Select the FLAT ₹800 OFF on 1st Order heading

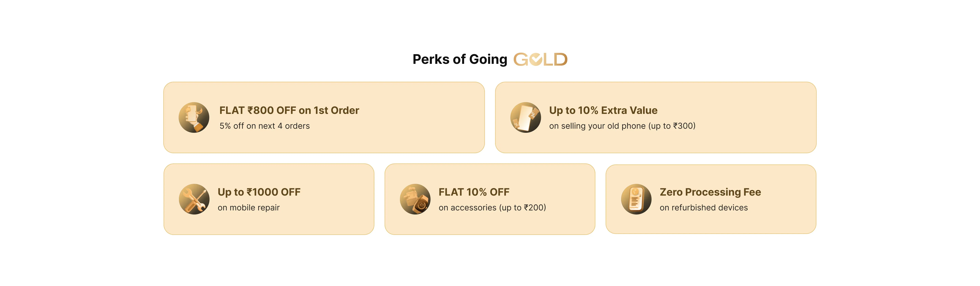coord(289,110)
